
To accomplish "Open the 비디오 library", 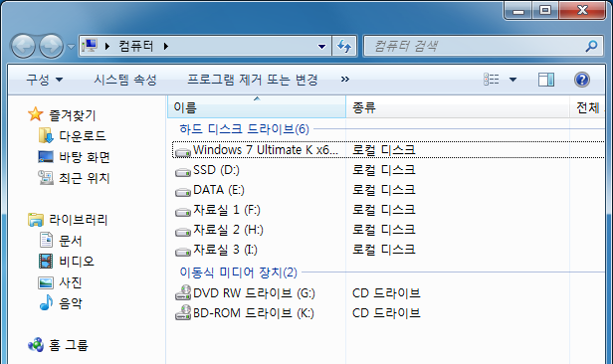I will coord(77,262).
